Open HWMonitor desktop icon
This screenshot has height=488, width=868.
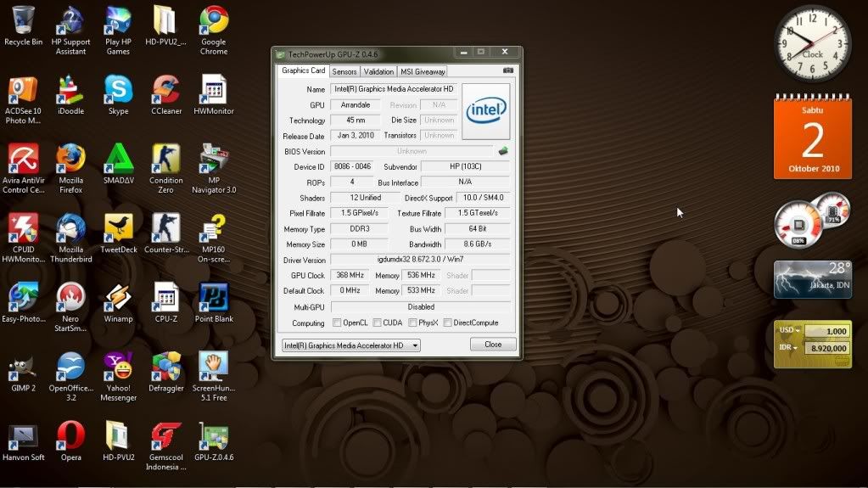pos(214,95)
